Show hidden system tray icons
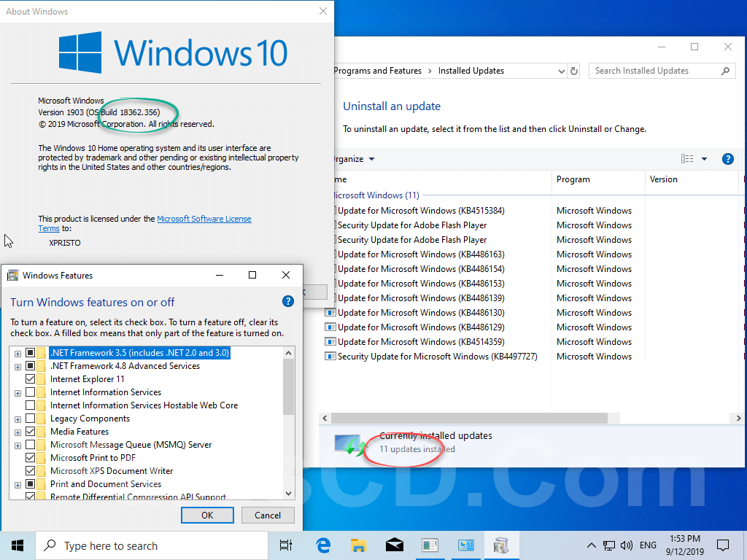This screenshot has width=747, height=560. 591,545
